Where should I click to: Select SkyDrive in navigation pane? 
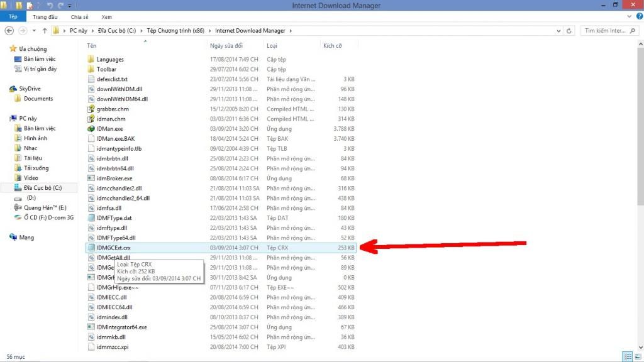25,89
